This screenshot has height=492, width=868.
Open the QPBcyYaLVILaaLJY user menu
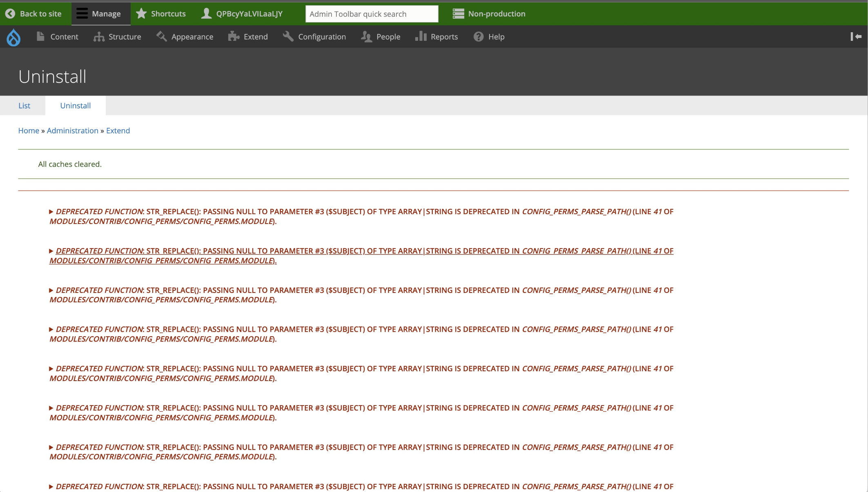click(242, 14)
